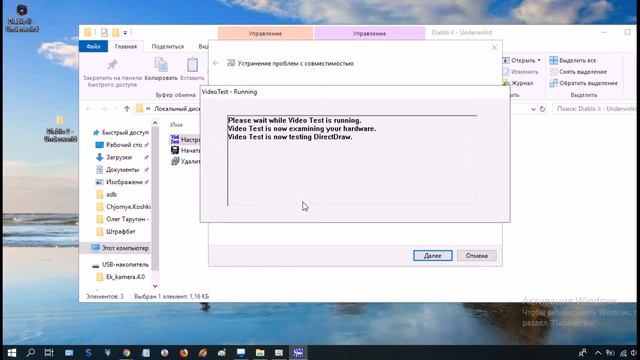Click the back arrow in the troubleshooter dialog
This screenshot has height=360, width=640.
(216, 63)
